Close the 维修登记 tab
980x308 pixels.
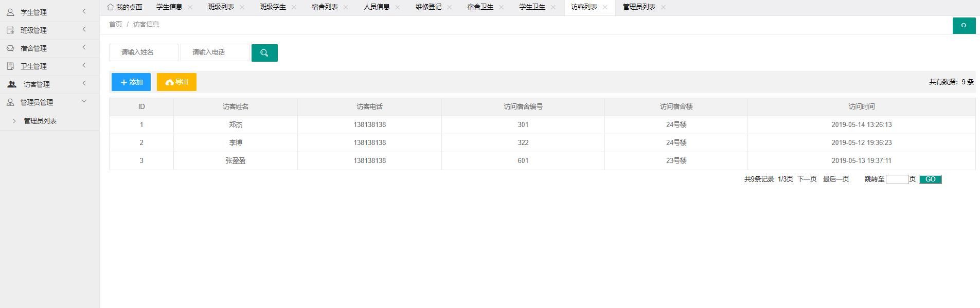coord(449,7)
